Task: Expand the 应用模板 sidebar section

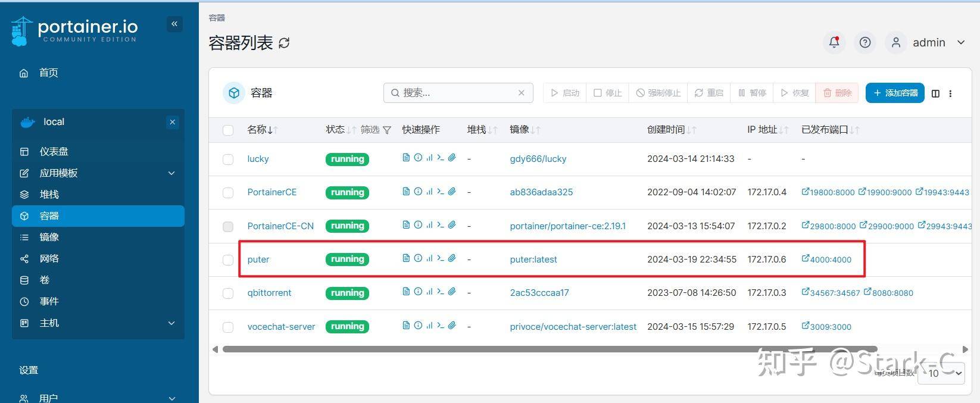Action: click(x=171, y=173)
